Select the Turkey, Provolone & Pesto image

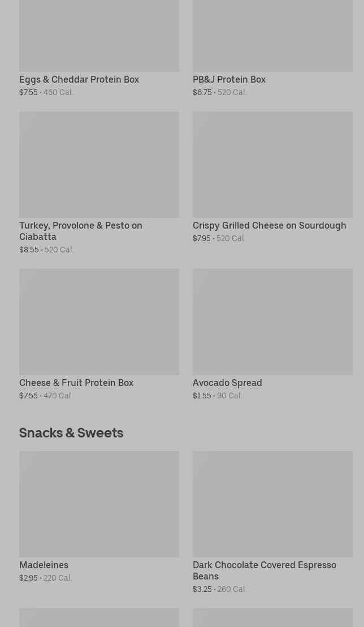coord(99,164)
